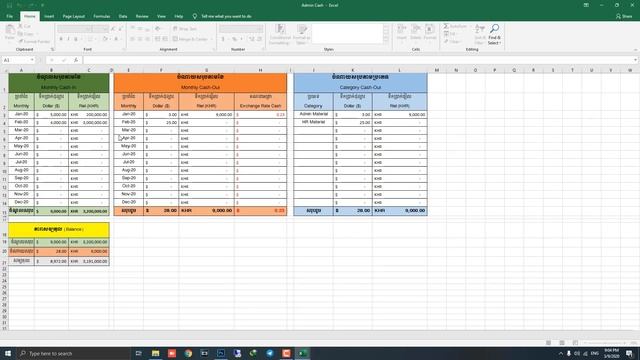
Task: Switch to the Page Layout tab
Action: pyautogui.click(x=73, y=16)
